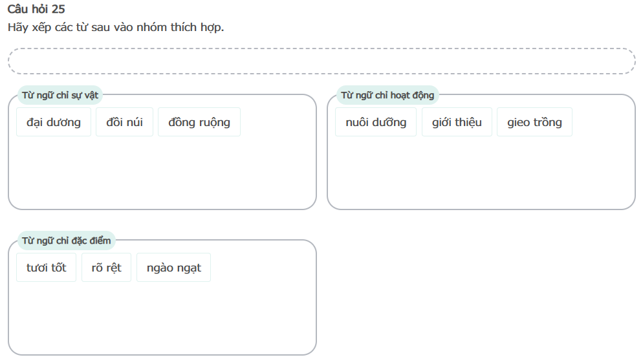Click the empty dashed word bank area
The height and width of the screenshot is (364, 643).
(321, 61)
